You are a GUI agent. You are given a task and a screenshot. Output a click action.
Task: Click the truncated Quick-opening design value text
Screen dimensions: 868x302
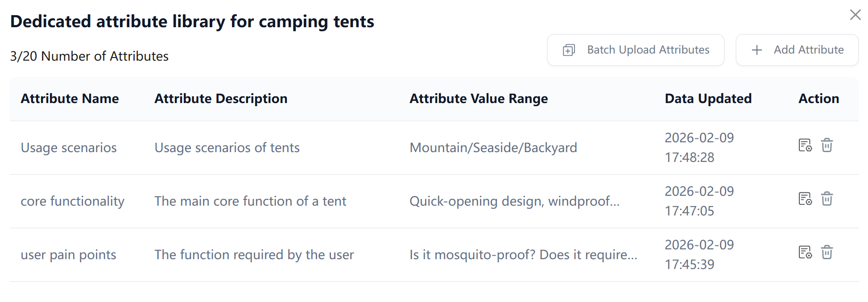(514, 201)
